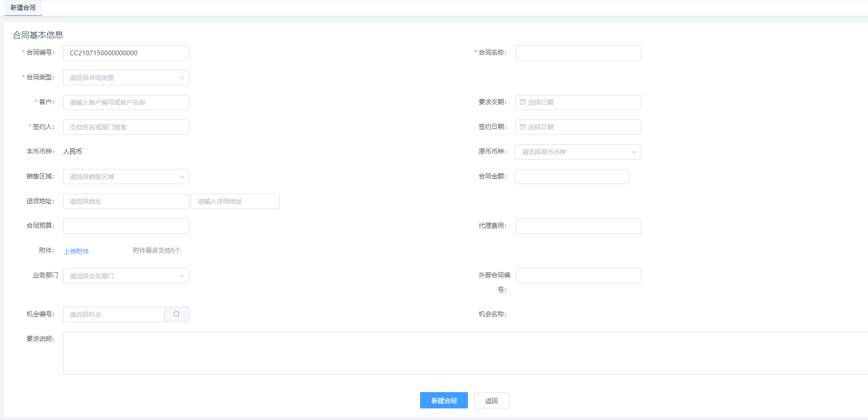Open the 合同类型 dropdown
This screenshot has width=868, height=420.
tap(126, 78)
